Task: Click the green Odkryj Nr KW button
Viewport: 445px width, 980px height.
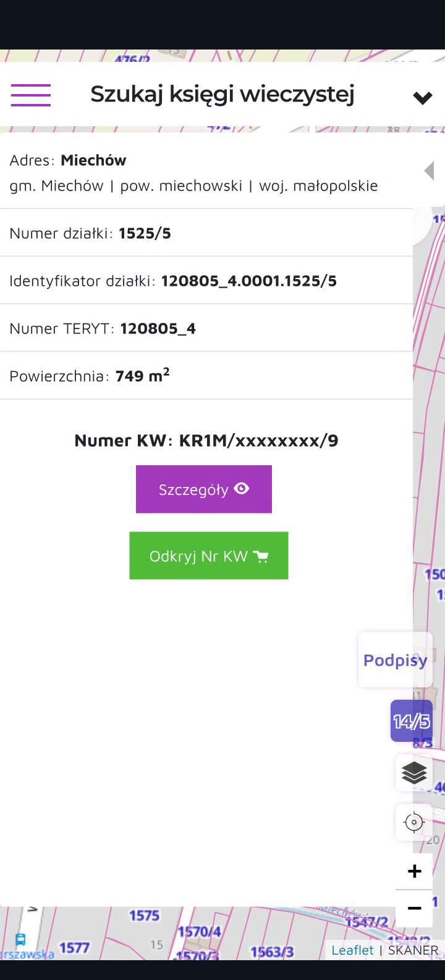Action: (x=209, y=556)
